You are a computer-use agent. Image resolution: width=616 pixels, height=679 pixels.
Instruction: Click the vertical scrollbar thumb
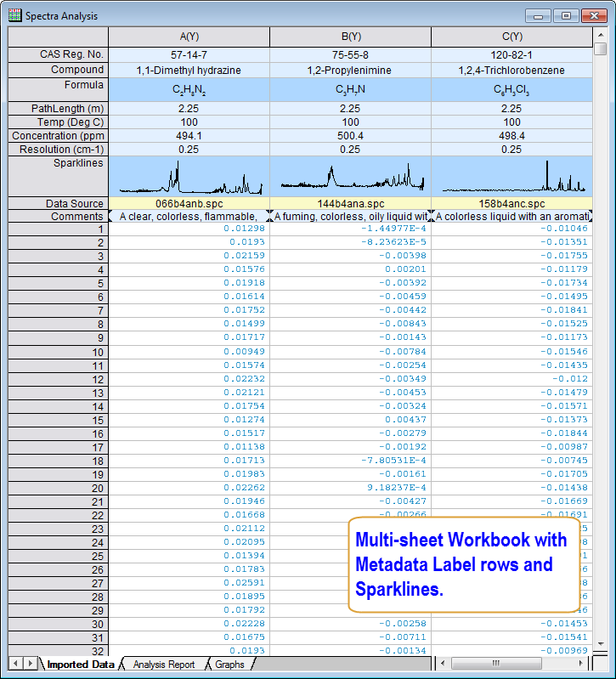click(x=601, y=49)
